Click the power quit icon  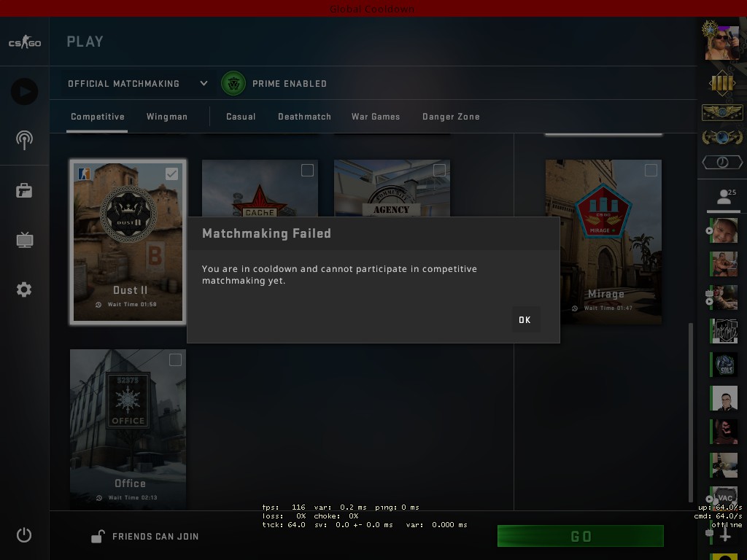click(24, 534)
